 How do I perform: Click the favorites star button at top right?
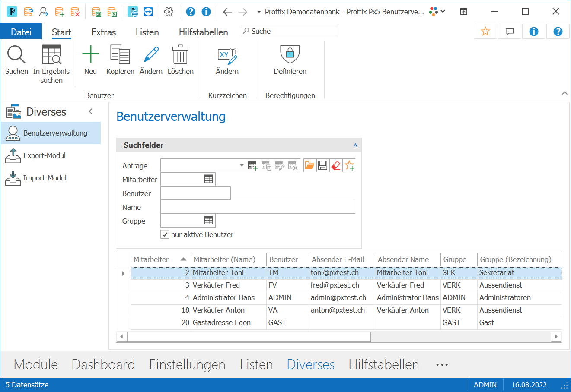pos(485,32)
